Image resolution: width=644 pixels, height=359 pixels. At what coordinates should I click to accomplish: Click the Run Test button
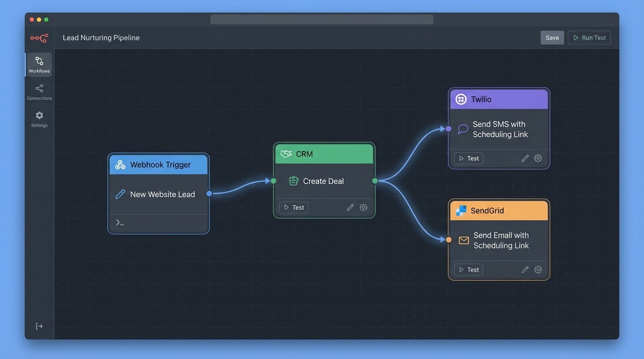tap(589, 38)
